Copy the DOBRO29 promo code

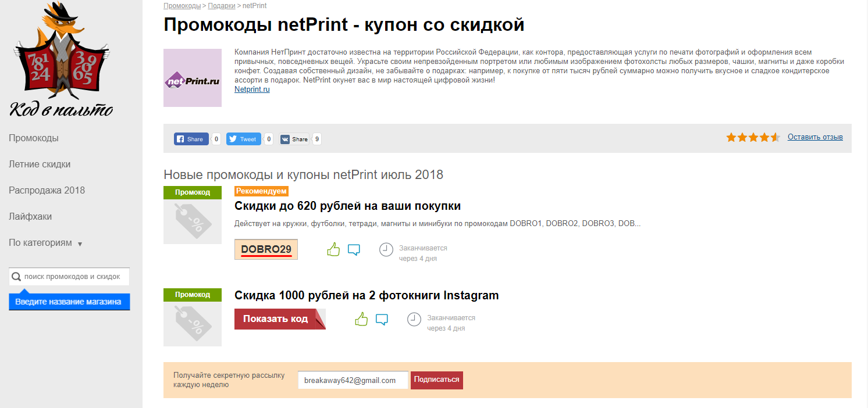point(266,249)
